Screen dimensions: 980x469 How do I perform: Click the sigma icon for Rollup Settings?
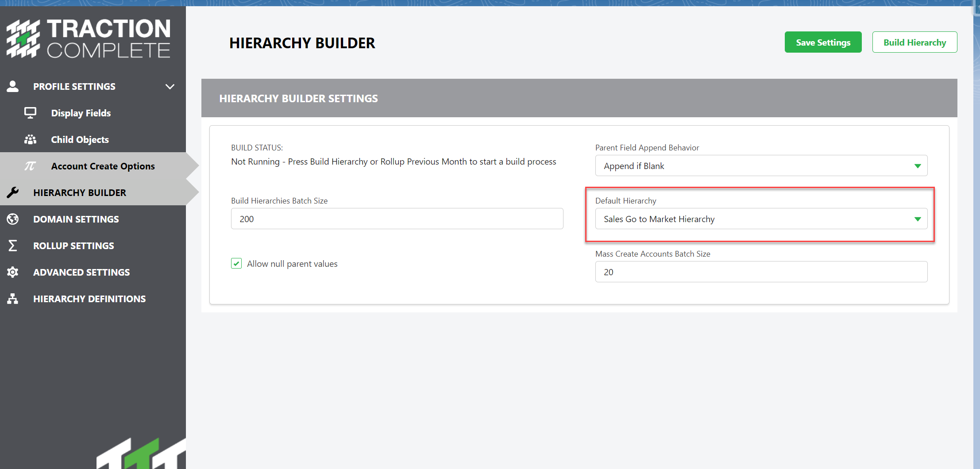point(13,246)
